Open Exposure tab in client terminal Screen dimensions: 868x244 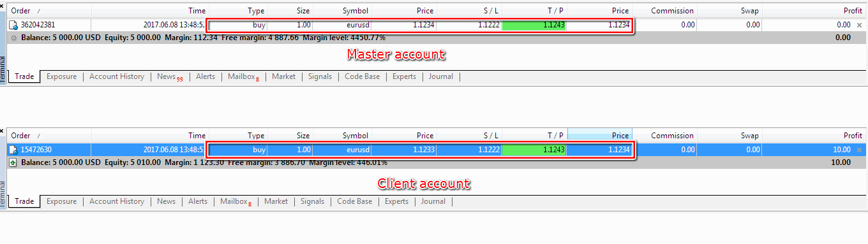61,201
